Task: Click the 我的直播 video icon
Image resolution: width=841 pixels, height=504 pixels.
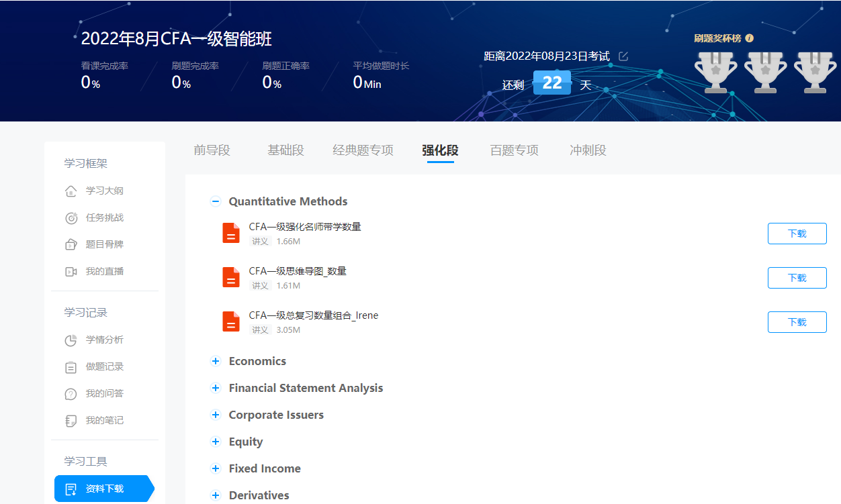Action: point(71,272)
